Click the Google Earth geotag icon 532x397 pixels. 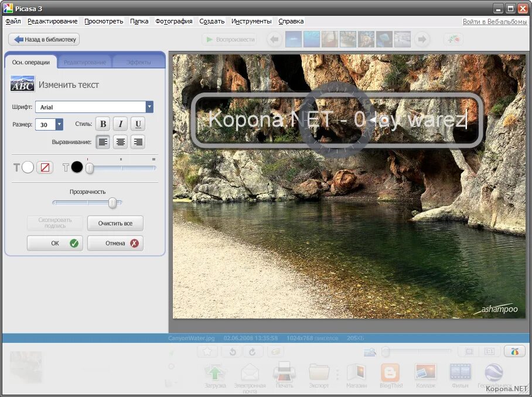(x=494, y=371)
